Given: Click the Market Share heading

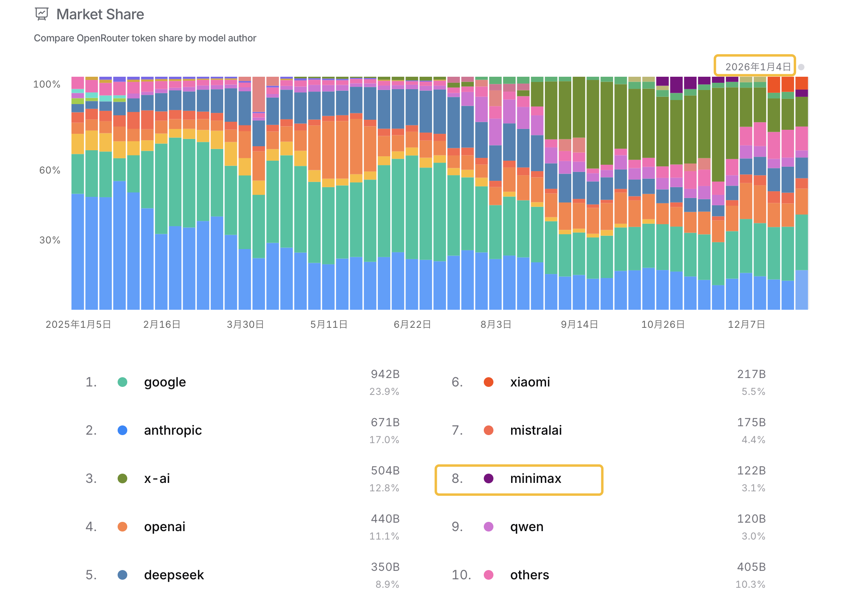Looking at the screenshot, I should pyautogui.click(x=100, y=14).
